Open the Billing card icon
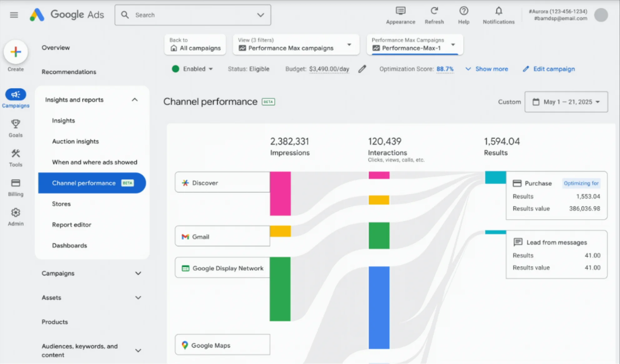 tap(16, 183)
